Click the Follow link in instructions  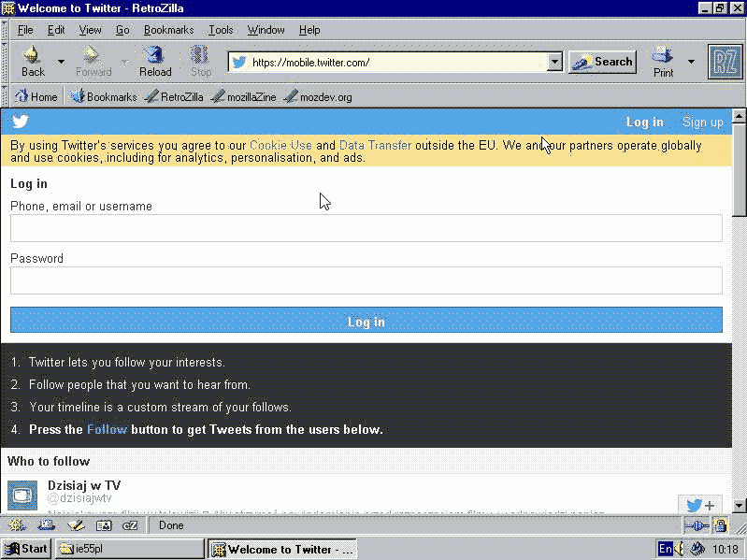[x=107, y=429]
